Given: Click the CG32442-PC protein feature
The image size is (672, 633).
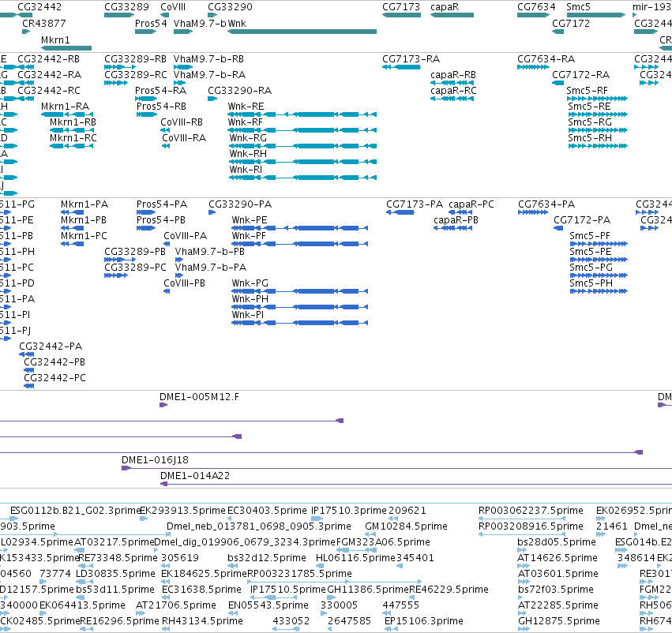Looking at the screenshot, I should pyautogui.click(x=28, y=386).
